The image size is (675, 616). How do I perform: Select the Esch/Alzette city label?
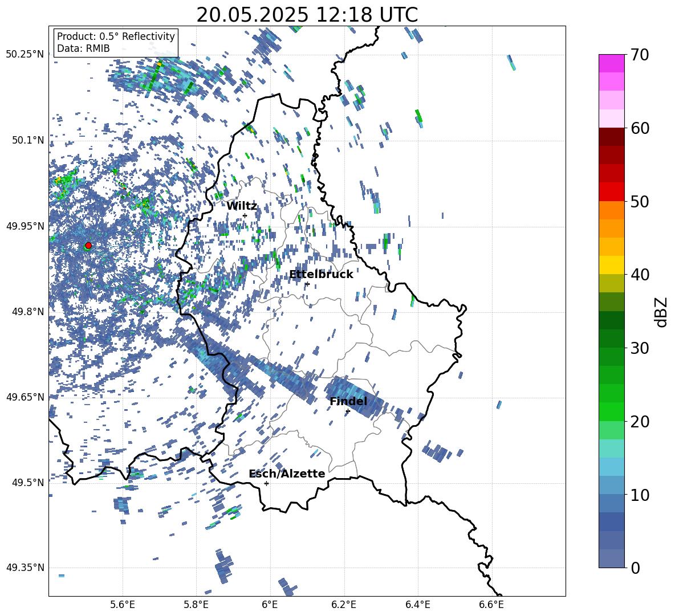(x=287, y=474)
